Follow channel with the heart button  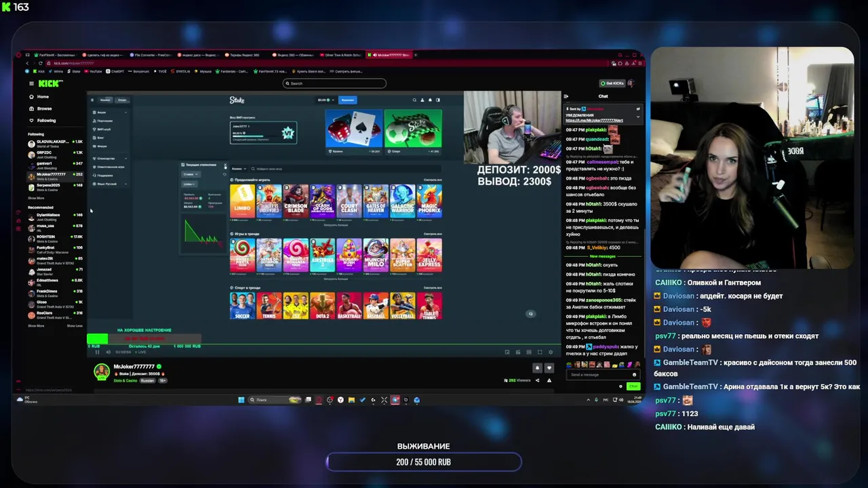[549, 368]
